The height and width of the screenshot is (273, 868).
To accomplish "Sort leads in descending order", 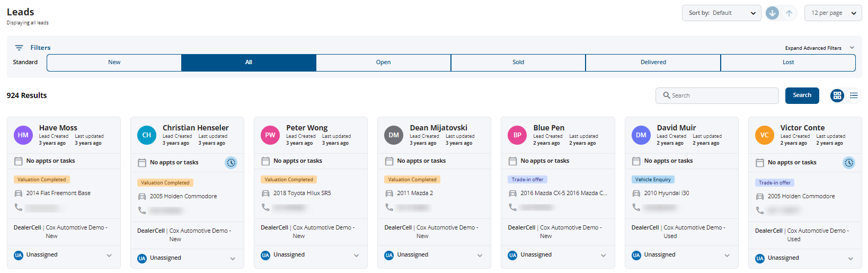I will pos(772,13).
